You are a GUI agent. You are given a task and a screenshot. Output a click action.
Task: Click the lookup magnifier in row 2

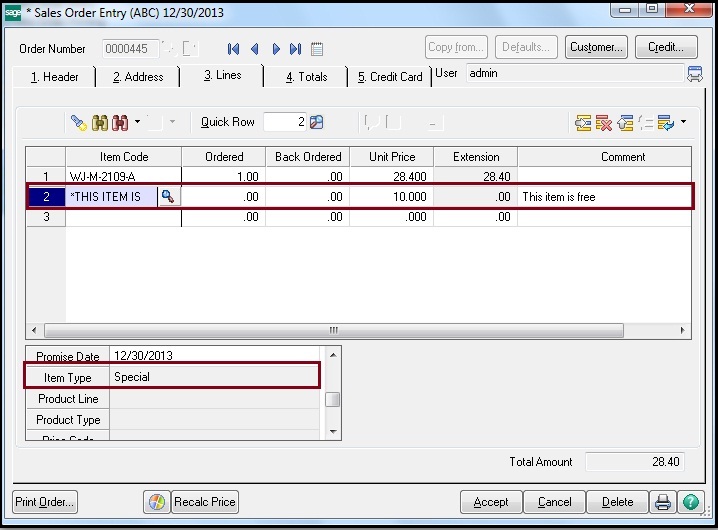pos(168,197)
